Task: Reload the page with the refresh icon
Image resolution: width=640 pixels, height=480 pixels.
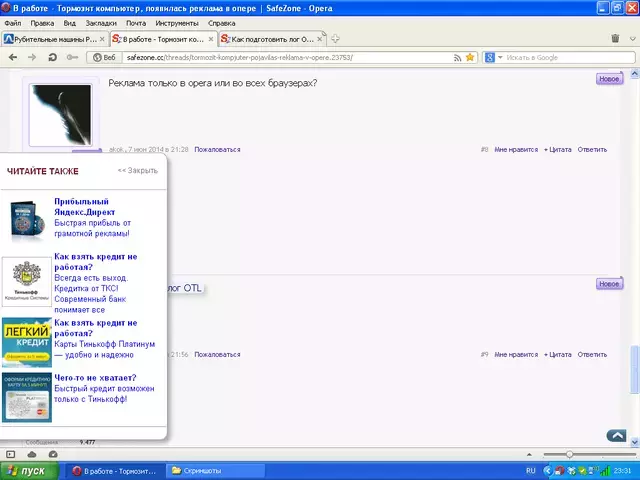Action: [52, 58]
